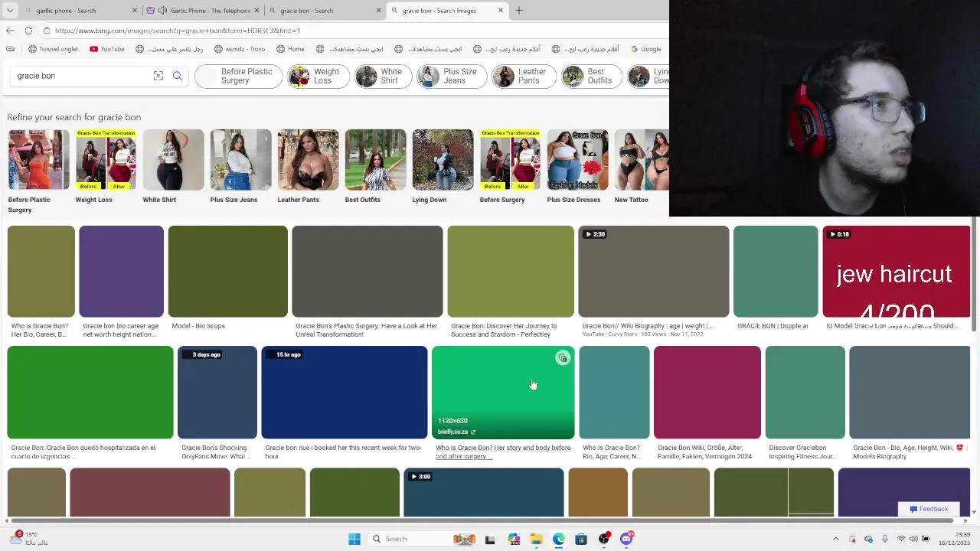Open the 'Nouvel onglet' bookmark
The width and height of the screenshot is (980, 551).
(54, 49)
